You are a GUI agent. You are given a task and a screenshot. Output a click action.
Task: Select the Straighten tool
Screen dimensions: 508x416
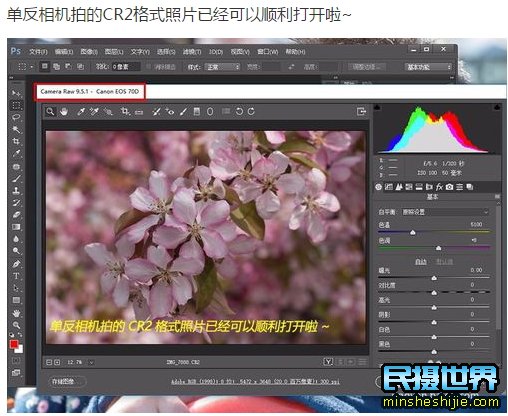[139, 112]
